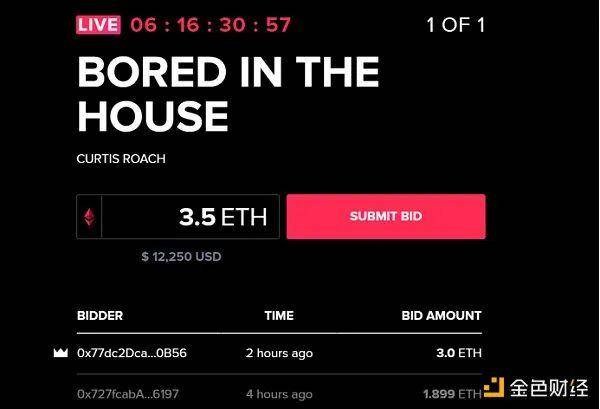Click the countdown timer 06:16:30:57
Screen dimensions: 600x409
click(x=210, y=25)
